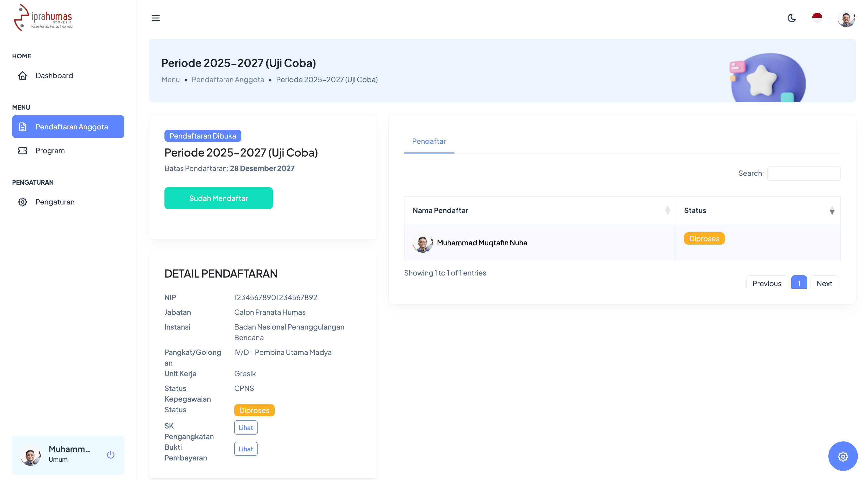Open profile avatar menu in header
Image resolution: width=868 pixels, height=481 pixels.
pos(846,18)
